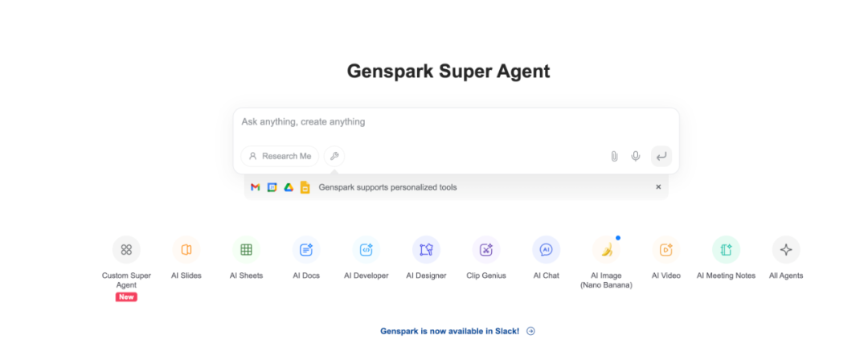Submit prompt with the enter arrow button
This screenshot has height=356, width=868.
(x=661, y=157)
